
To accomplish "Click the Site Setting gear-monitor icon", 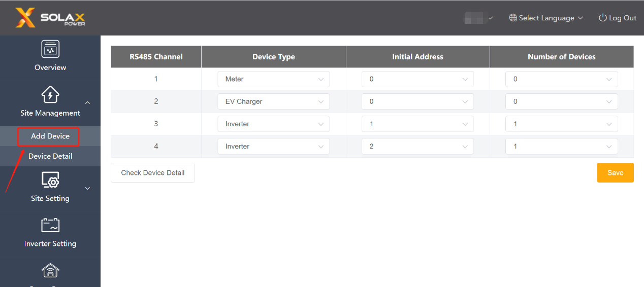I will 50,181.
